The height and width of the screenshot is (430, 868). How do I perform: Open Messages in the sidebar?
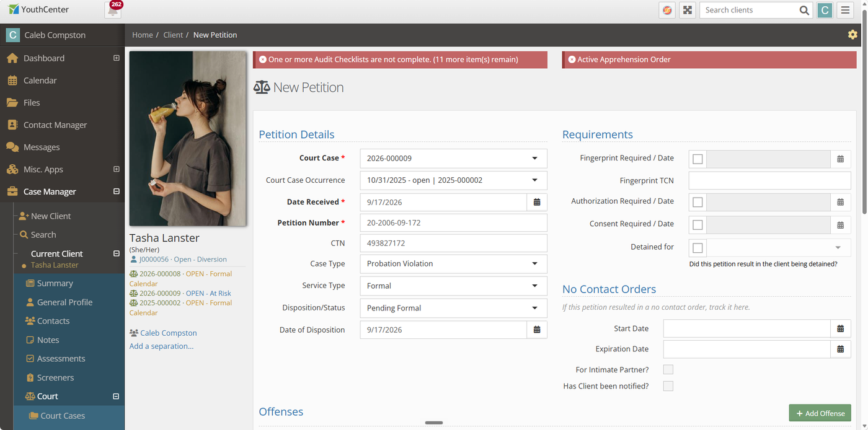pyautogui.click(x=42, y=147)
